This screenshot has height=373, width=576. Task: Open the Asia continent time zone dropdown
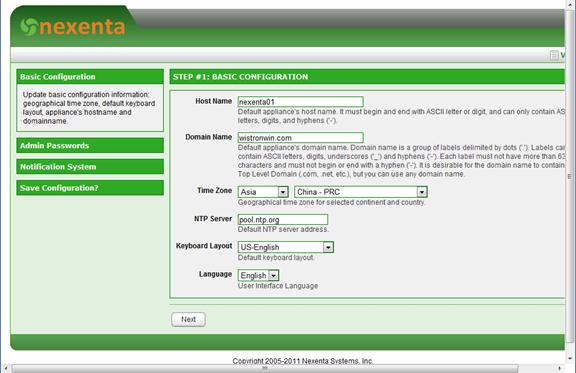263,192
